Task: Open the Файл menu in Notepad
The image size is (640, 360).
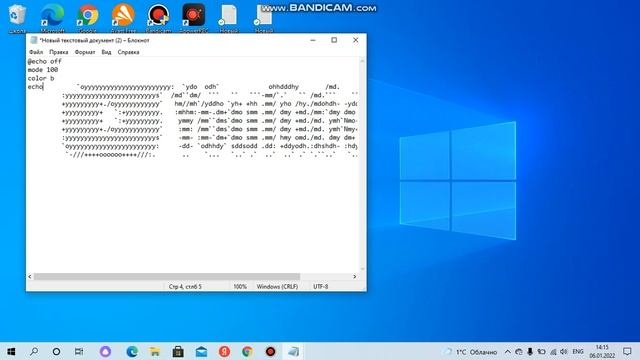Action: click(x=36, y=52)
